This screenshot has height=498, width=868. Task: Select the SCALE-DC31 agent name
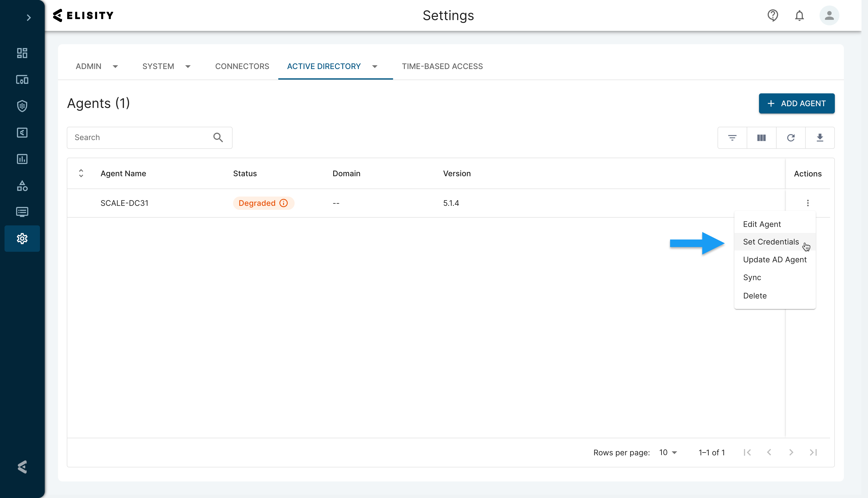(x=125, y=203)
